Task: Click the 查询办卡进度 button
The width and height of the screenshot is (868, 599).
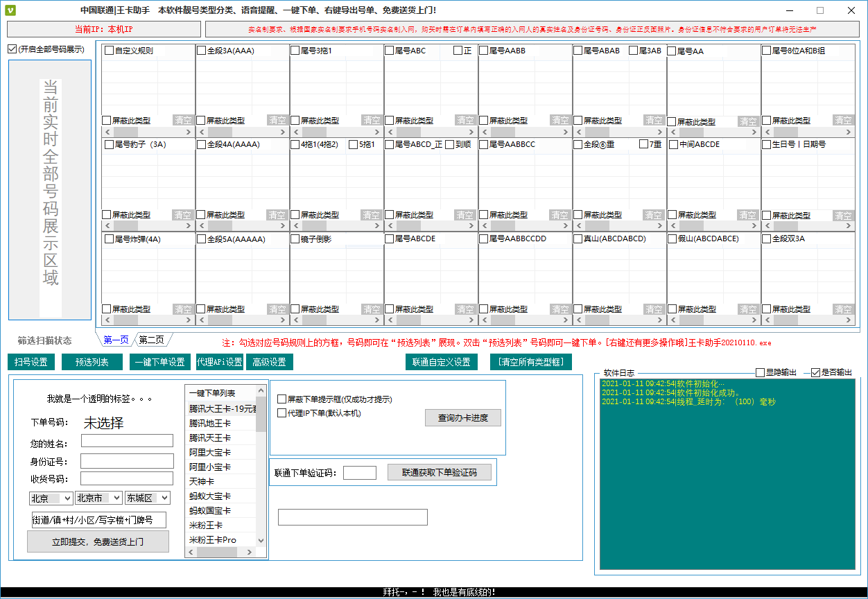Action: [x=462, y=418]
